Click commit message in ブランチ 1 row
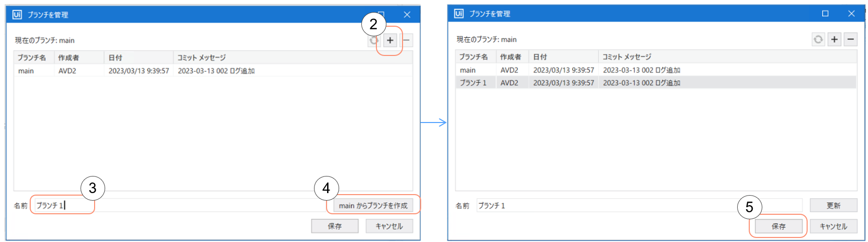Viewport: 868px width, 242px height. point(642,83)
